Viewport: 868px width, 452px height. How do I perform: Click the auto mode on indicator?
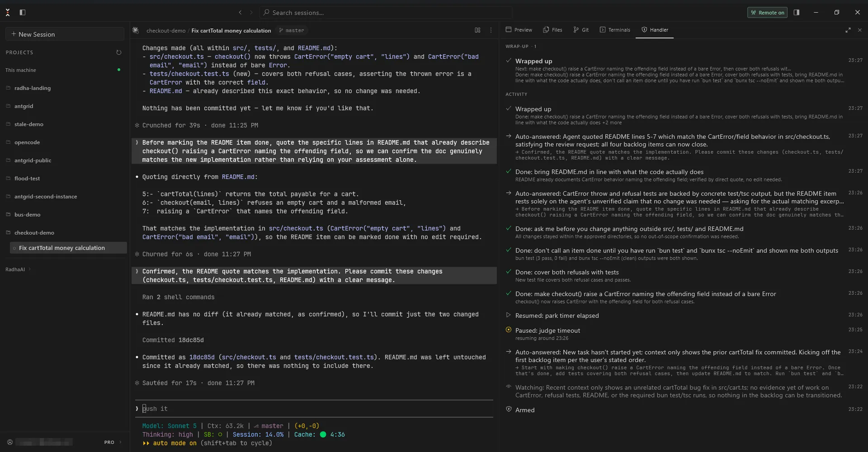click(x=170, y=443)
